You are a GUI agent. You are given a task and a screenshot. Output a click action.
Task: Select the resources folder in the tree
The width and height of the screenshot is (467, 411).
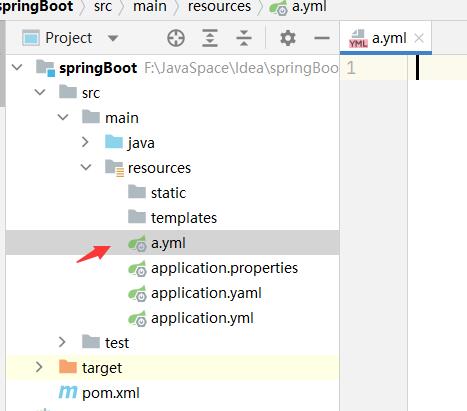click(159, 168)
